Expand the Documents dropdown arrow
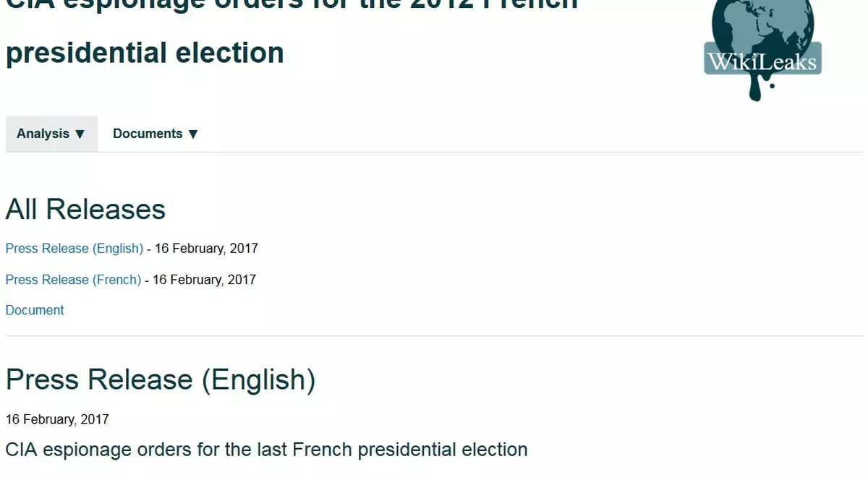 tap(193, 134)
